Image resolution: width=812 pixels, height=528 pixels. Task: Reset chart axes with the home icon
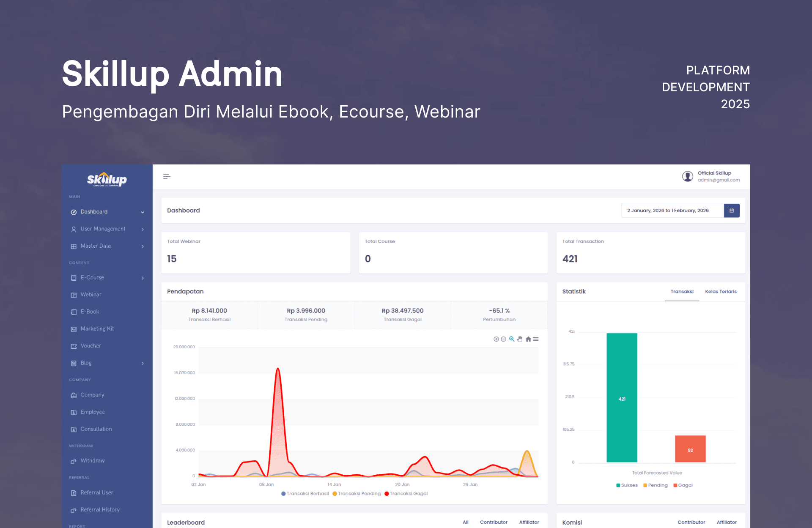(x=528, y=339)
